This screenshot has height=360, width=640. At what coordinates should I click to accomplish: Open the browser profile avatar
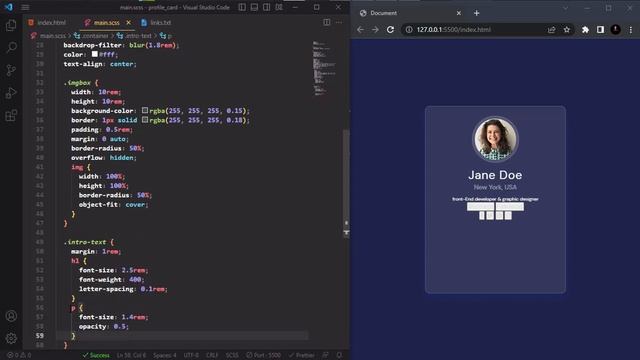coord(616,29)
